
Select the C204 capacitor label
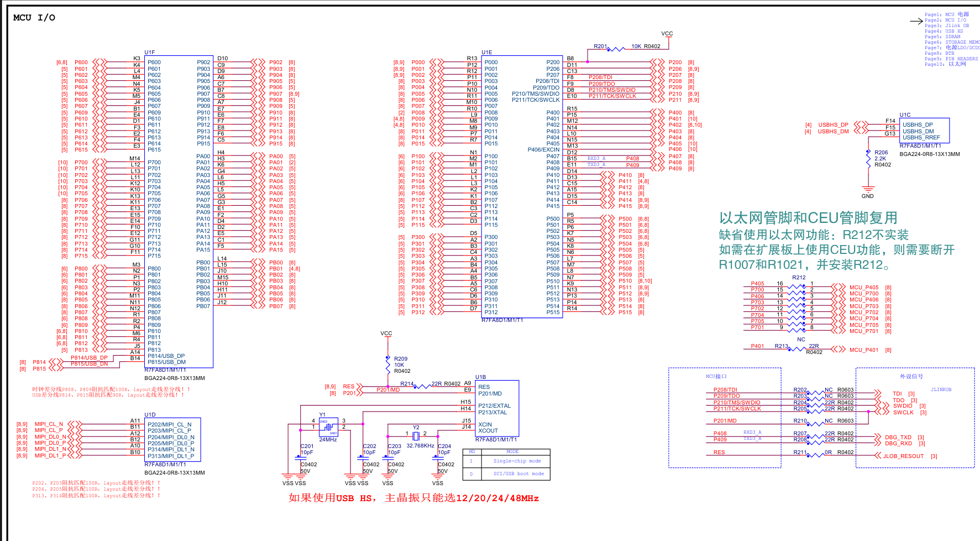tap(444, 446)
